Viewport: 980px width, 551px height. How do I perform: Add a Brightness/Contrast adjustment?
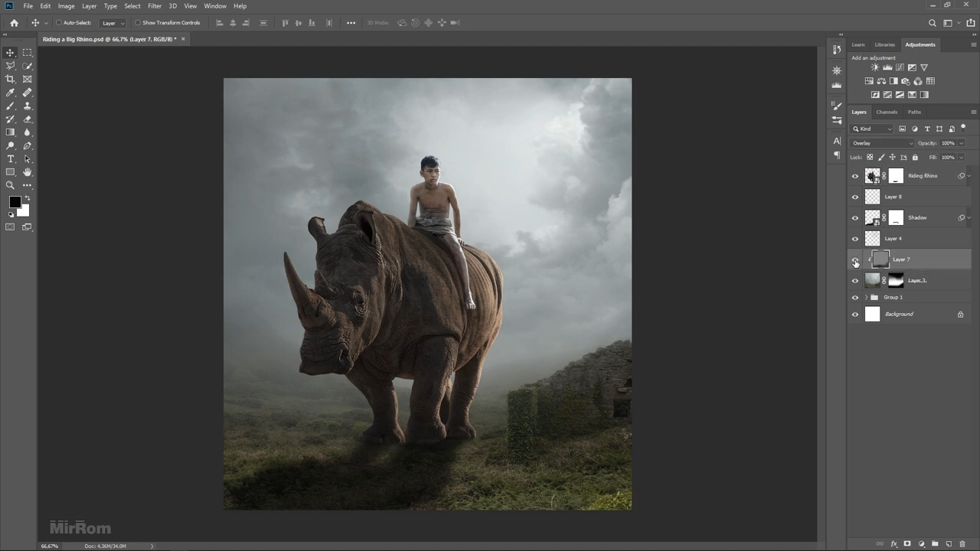[x=875, y=67]
